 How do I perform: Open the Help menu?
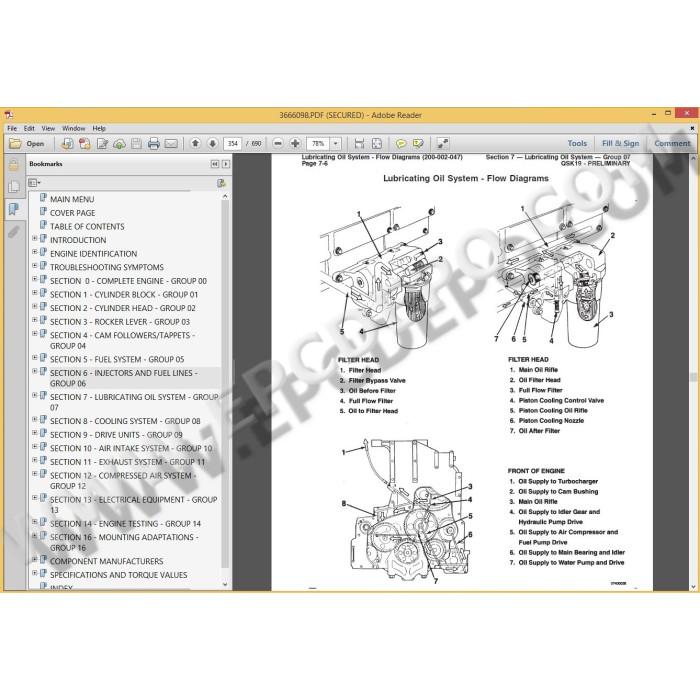tap(99, 128)
